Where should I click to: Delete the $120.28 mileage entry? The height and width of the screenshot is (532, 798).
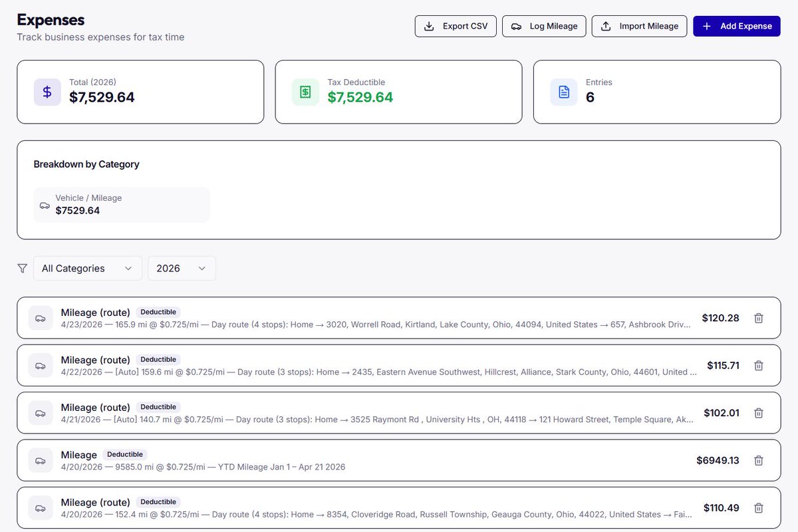tap(758, 318)
